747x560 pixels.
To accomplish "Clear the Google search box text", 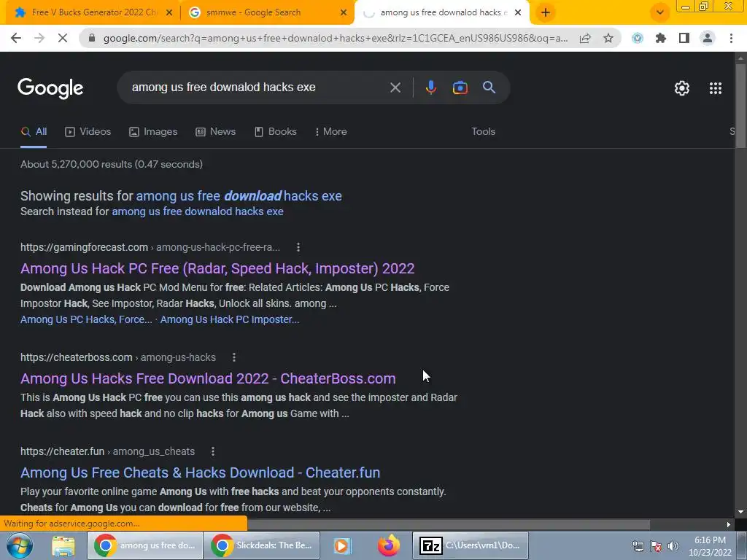I will [395, 87].
